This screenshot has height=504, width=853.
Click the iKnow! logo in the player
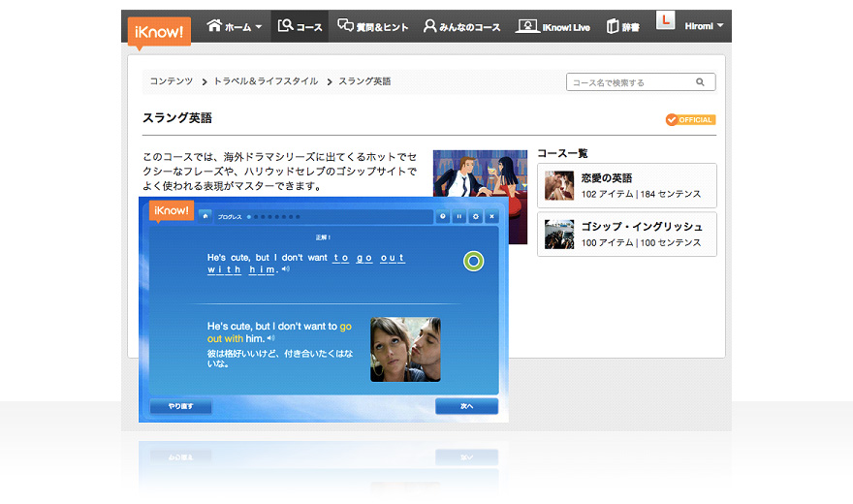171,211
